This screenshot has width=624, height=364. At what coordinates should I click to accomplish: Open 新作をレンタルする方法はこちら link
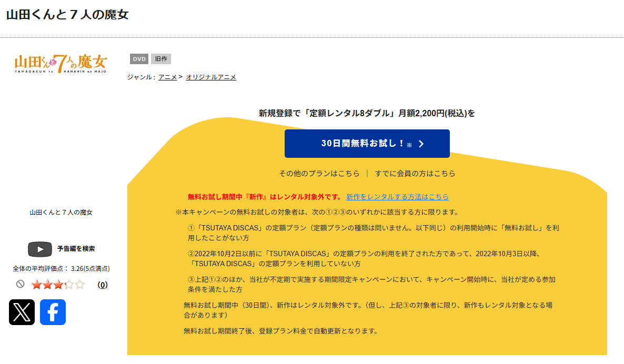tap(397, 197)
